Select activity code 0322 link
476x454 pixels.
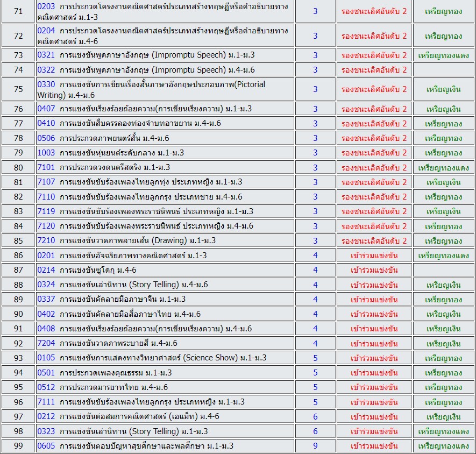tap(46, 70)
